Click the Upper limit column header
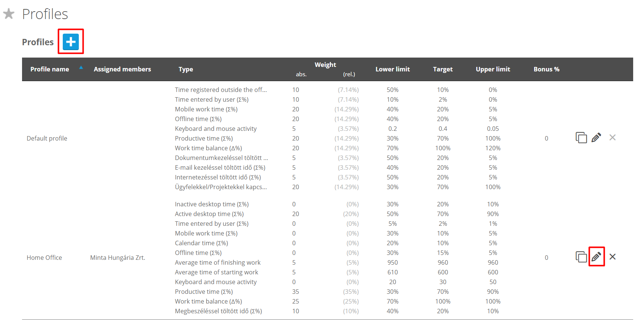This screenshot has height=320, width=644. pyautogui.click(x=493, y=69)
